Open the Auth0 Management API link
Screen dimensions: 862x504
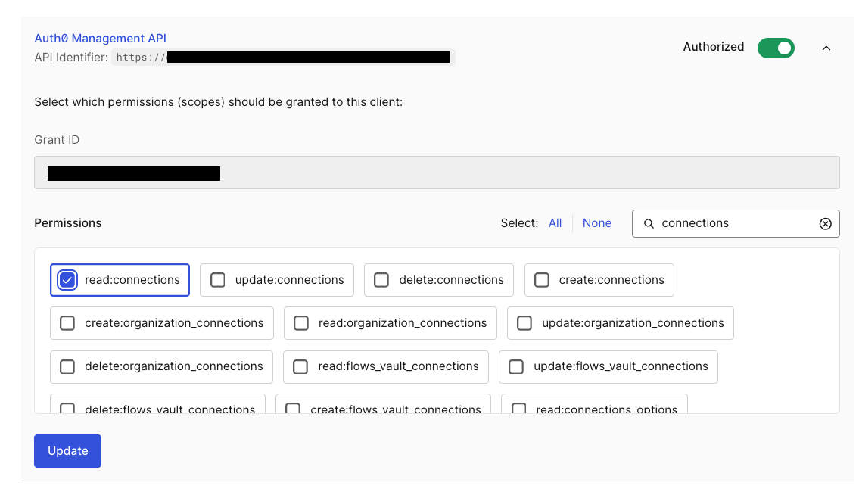coord(100,39)
